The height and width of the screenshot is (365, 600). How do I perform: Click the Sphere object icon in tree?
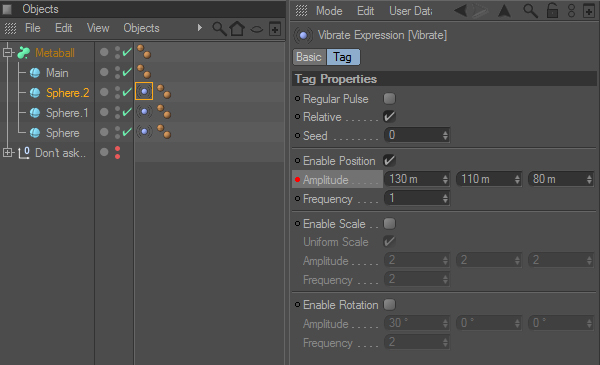click(35, 132)
